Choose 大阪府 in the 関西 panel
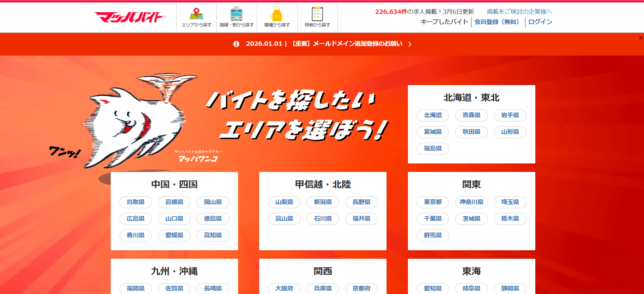Viewport: 644px width, 294px height. [284, 289]
